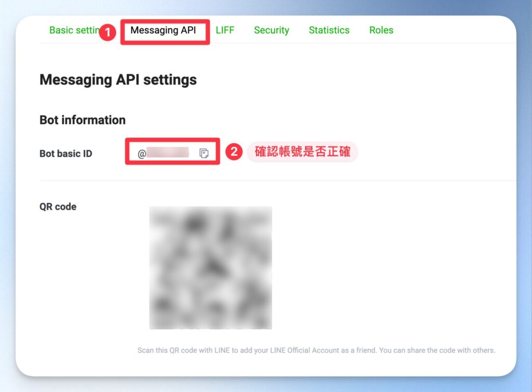Image resolution: width=532 pixels, height=392 pixels.
Task: Click the 'Bot information' heading
Action: (83, 120)
